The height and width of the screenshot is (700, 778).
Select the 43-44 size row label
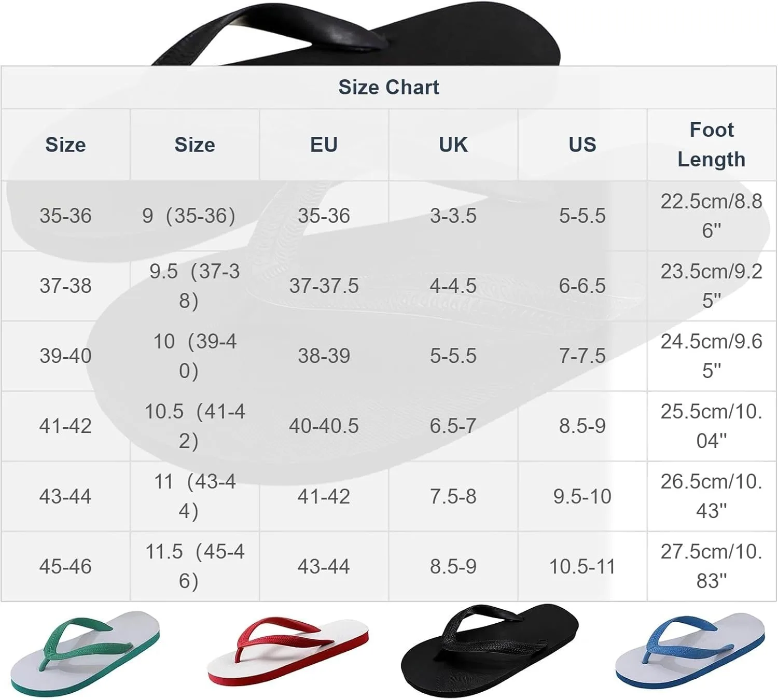click(x=65, y=497)
